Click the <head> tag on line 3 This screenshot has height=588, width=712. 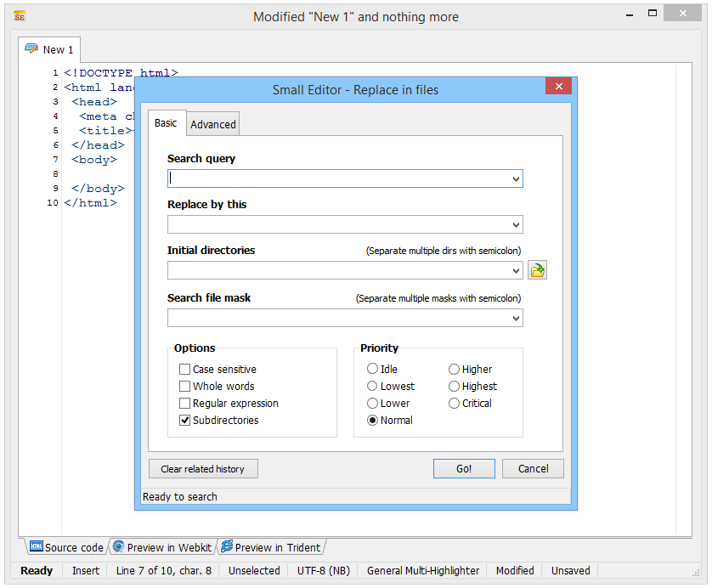pos(94,102)
